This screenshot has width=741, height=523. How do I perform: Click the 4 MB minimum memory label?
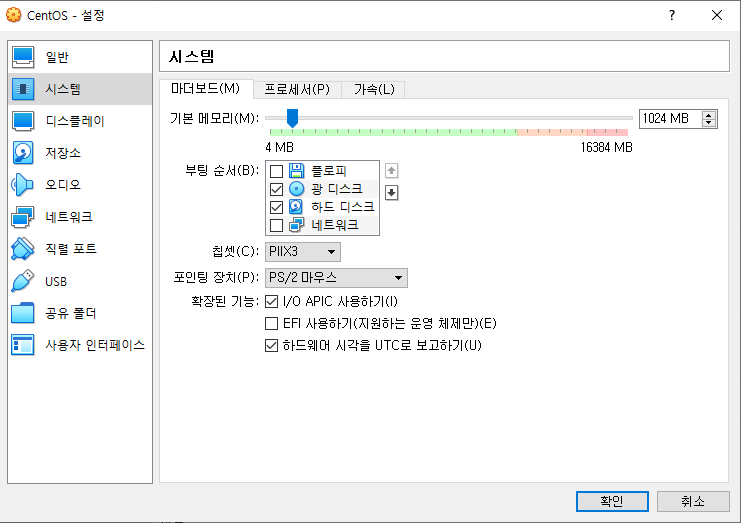click(279, 147)
